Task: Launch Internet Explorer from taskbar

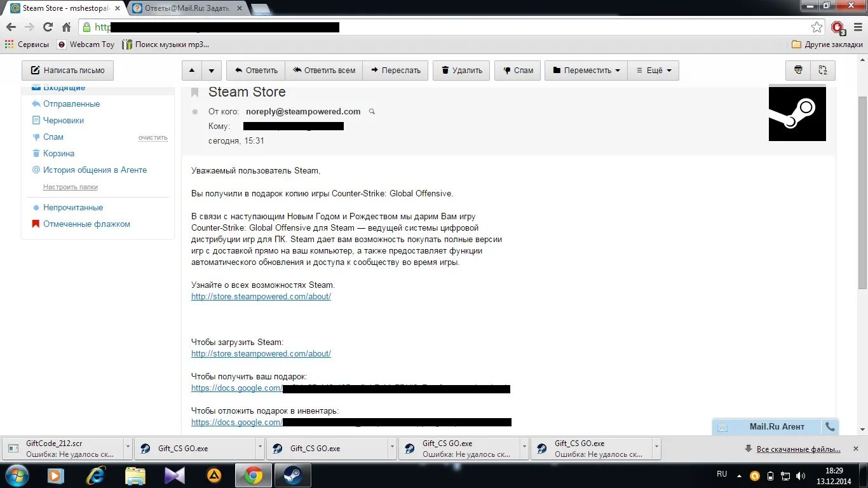Action: tap(96, 475)
